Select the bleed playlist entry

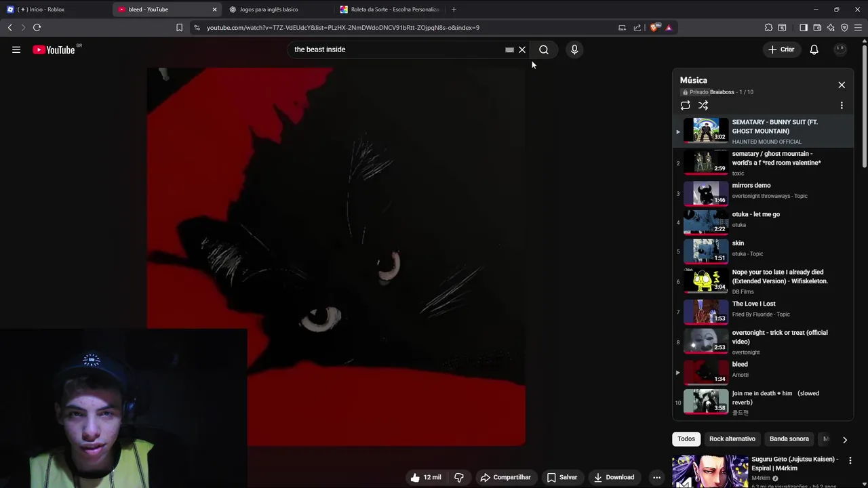point(764,372)
